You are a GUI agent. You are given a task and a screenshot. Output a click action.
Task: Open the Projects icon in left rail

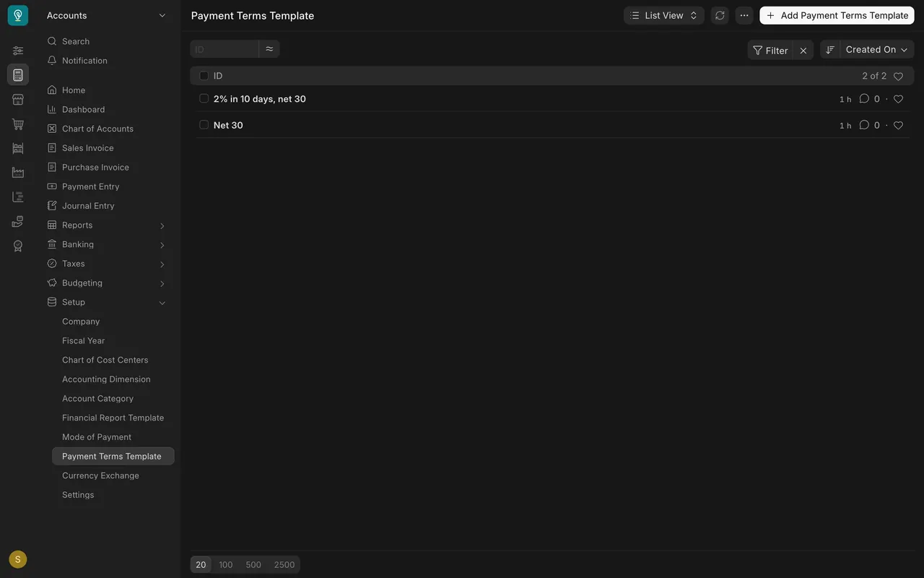pos(18,197)
